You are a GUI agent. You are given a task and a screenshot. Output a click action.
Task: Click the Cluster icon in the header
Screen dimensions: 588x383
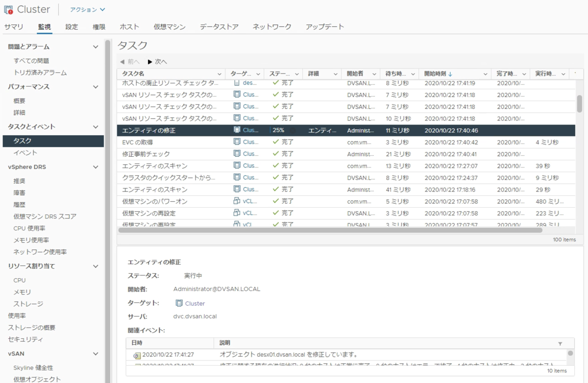8,9
